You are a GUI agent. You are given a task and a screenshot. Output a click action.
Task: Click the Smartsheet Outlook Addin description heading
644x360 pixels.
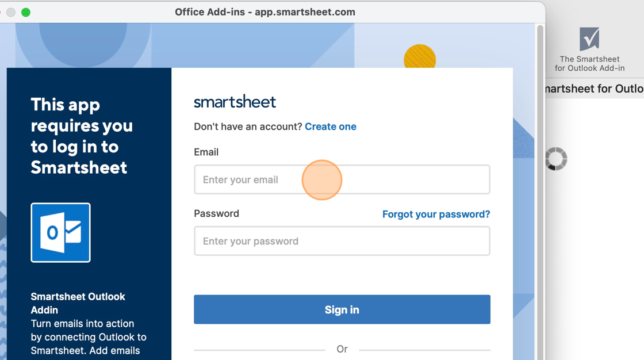click(x=78, y=303)
